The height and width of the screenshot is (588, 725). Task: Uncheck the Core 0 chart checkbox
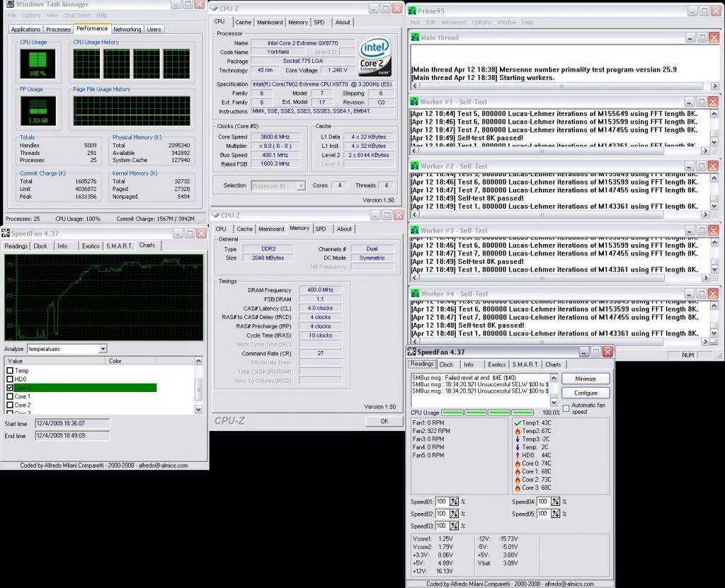click(x=10, y=388)
